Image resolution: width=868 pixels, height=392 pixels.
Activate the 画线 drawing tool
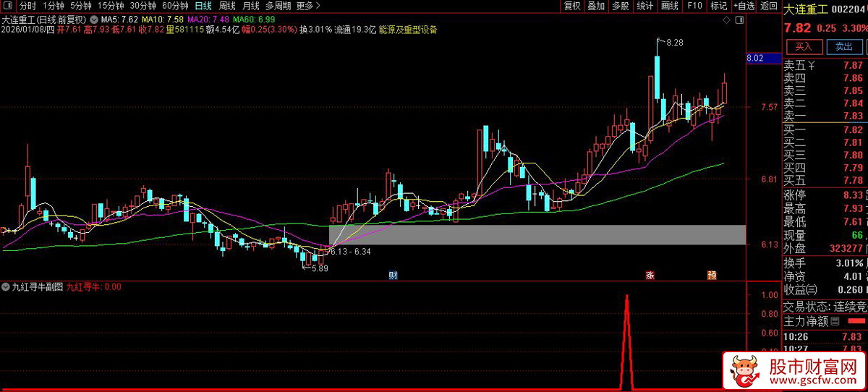(670, 6)
